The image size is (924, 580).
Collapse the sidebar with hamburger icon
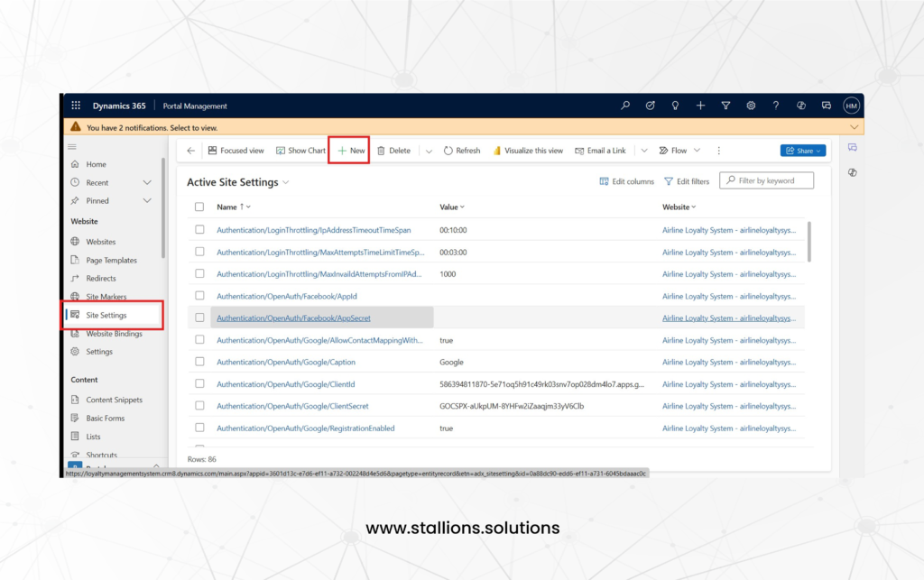(72, 147)
